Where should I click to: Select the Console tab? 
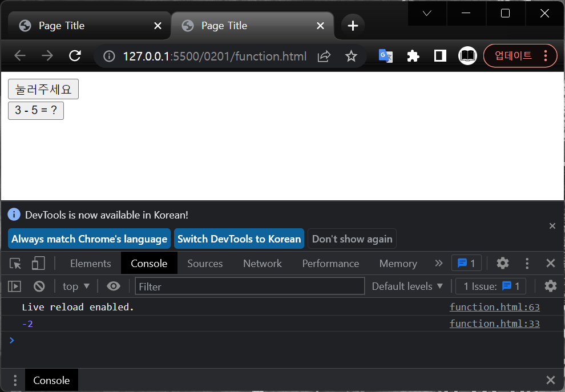149,264
